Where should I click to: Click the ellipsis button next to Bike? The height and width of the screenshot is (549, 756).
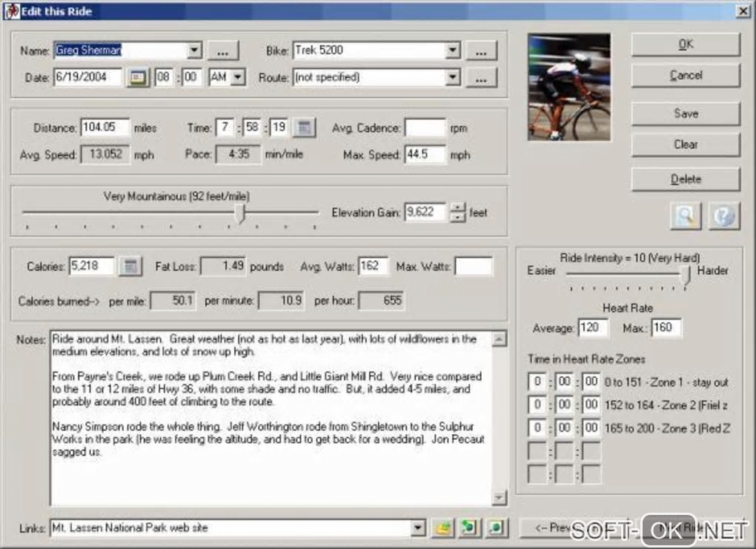pyautogui.click(x=481, y=51)
